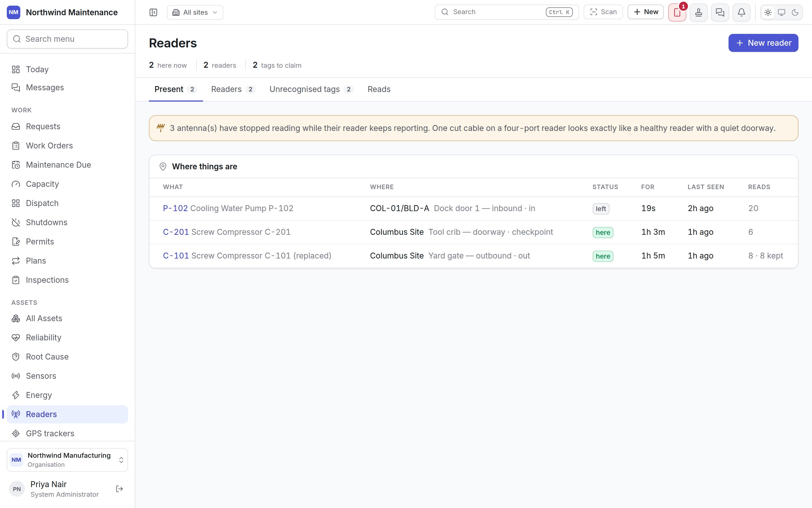Image resolution: width=812 pixels, height=508 pixels.
Task: Open Energy in sidebar
Action: coord(67,395)
